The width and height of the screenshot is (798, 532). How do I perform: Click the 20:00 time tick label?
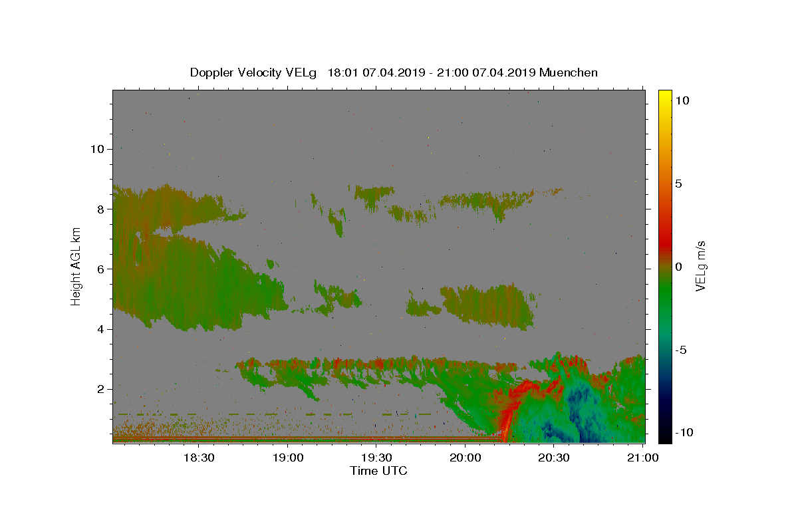465,458
